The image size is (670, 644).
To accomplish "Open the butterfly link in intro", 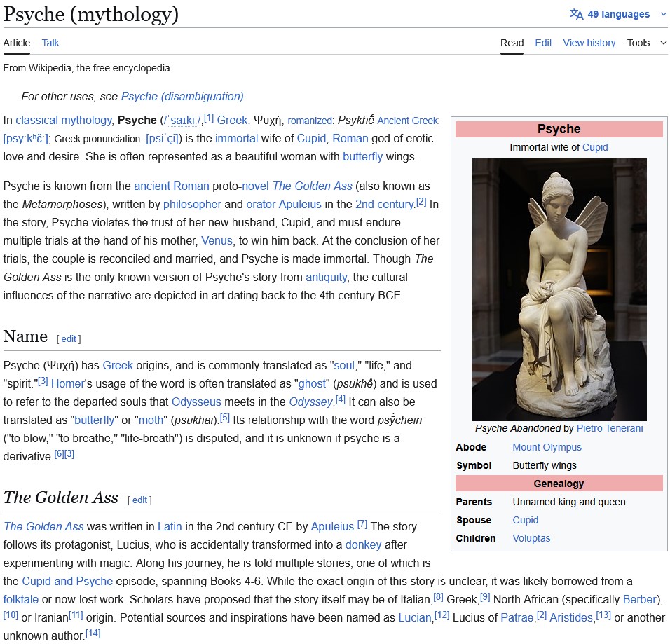I will (362, 156).
